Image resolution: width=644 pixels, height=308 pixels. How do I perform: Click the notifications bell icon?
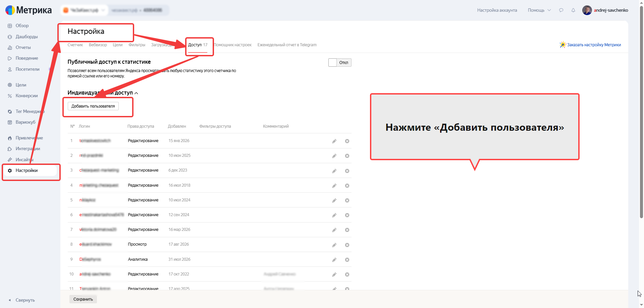pos(573,10)
